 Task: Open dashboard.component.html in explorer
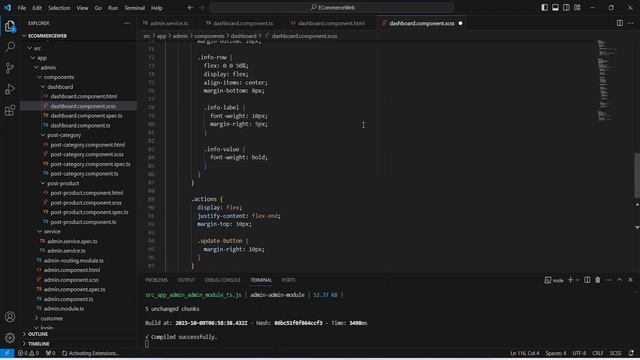coord(84,96)
